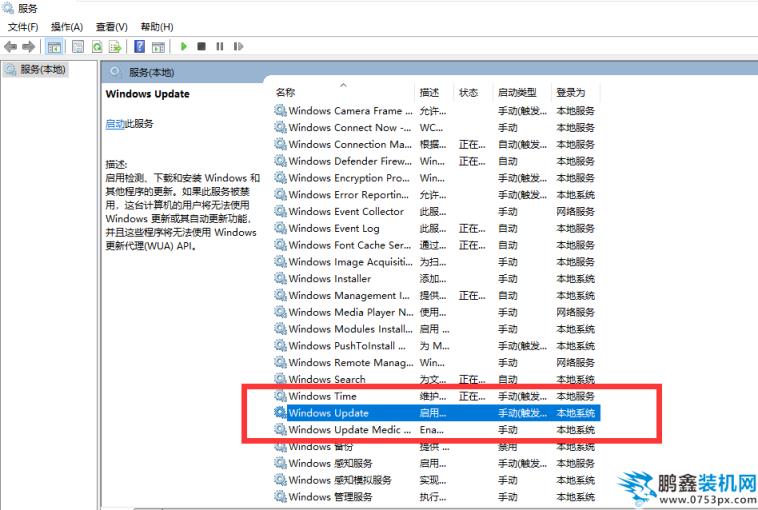Click gear icon of Windows Defender Firew... row
Viewport: 758px width, 510px height.
tap(280, 160)
